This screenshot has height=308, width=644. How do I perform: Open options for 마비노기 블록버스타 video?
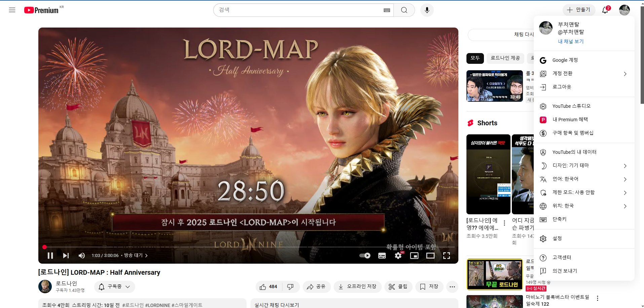[x=598, y=298]
